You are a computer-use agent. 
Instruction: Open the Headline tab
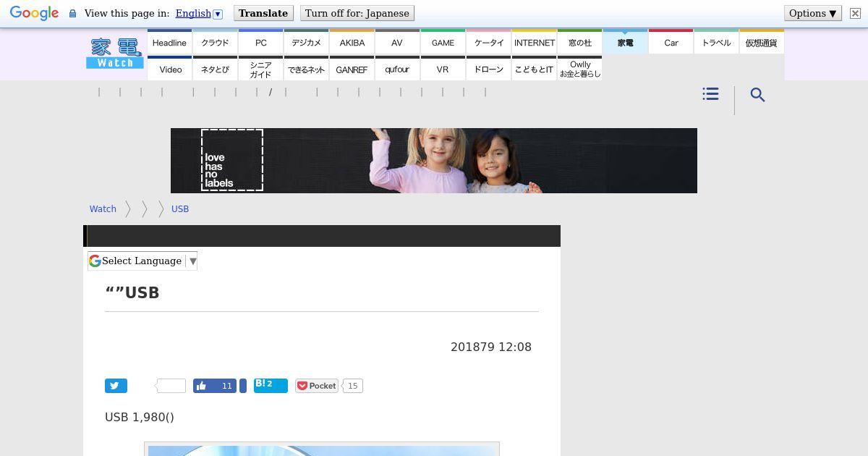point(169,42)
